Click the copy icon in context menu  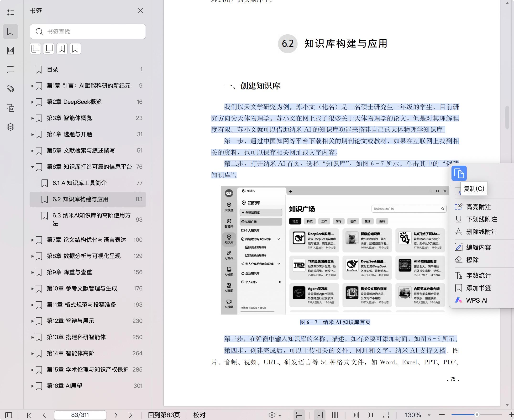pos(459,173)
